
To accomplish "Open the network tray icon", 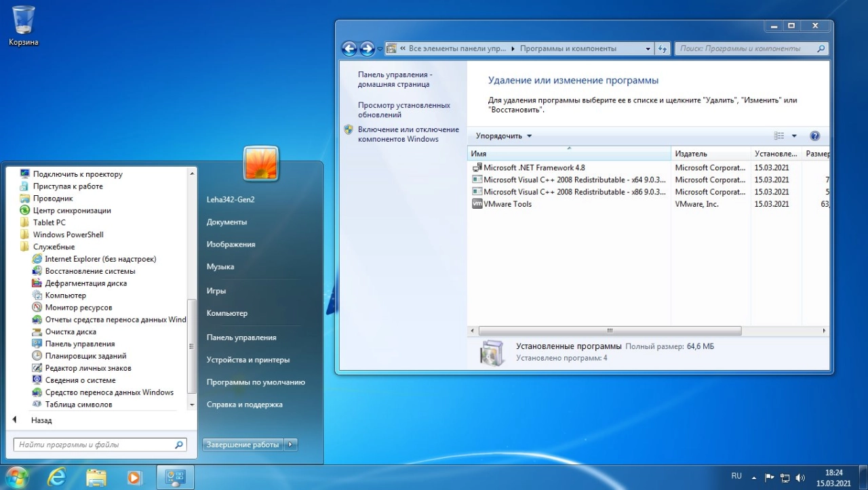I will 785,477.
